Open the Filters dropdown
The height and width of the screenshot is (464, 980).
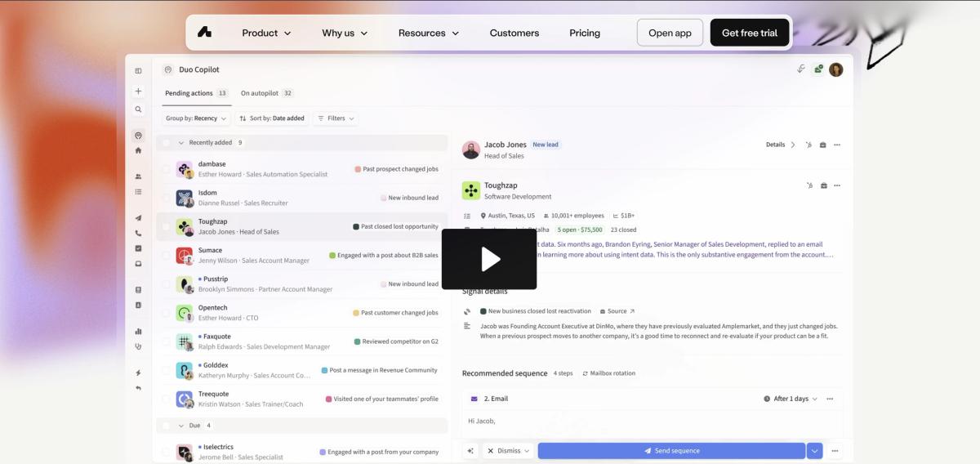(x=336, y=118)
